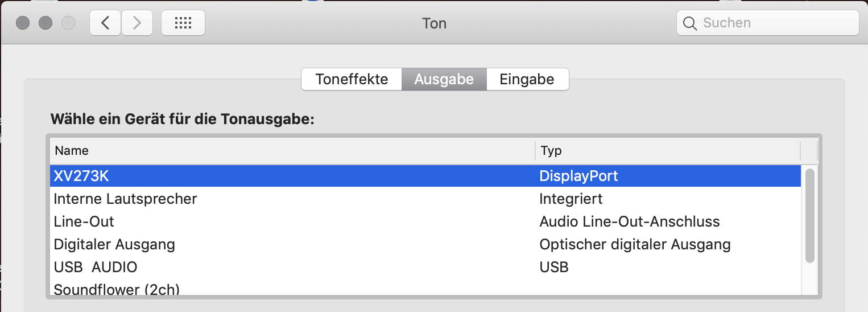Select the Line-Out output device
The image size is (868, 312).
[425, 221]
